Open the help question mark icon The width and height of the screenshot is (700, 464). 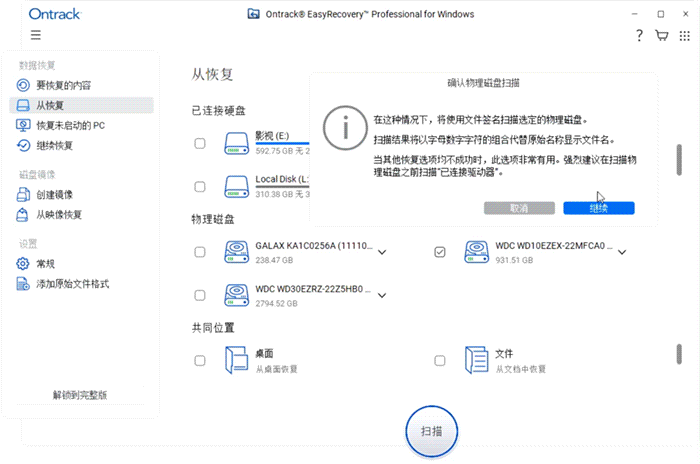coord(639,35)
